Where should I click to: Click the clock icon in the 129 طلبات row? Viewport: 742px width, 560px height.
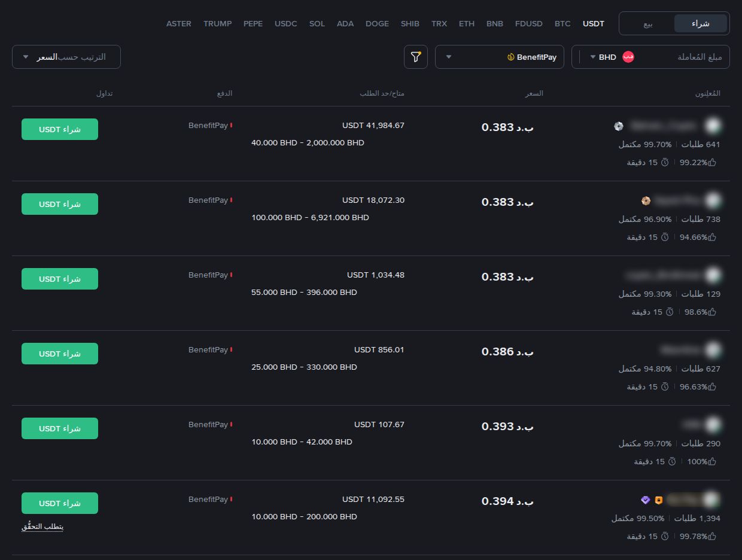(x=669, y=312)
